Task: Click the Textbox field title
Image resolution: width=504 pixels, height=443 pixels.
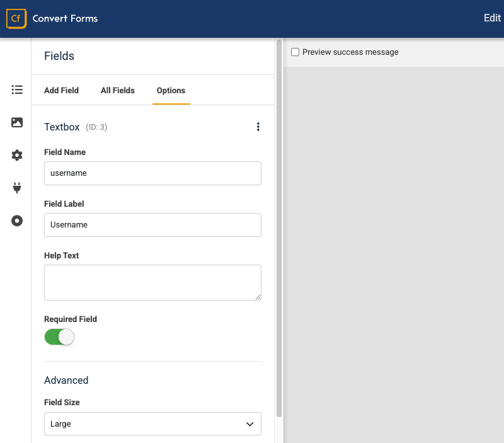Action: click(62, 127)
